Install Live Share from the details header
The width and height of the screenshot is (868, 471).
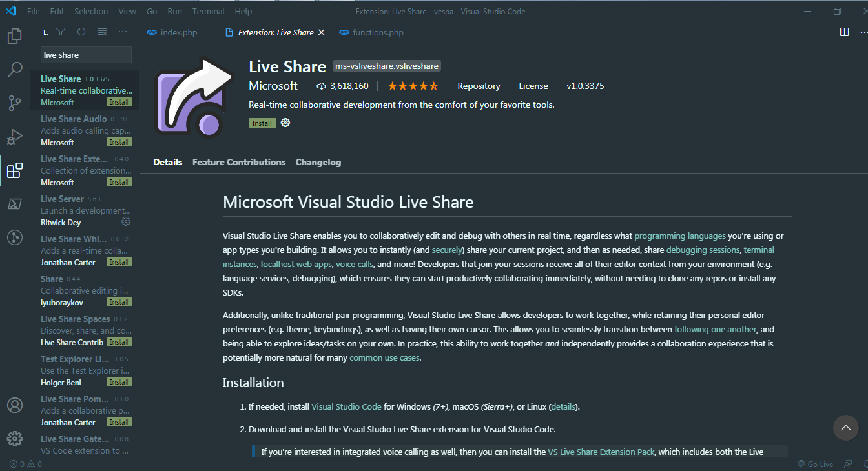coord(262,123)
